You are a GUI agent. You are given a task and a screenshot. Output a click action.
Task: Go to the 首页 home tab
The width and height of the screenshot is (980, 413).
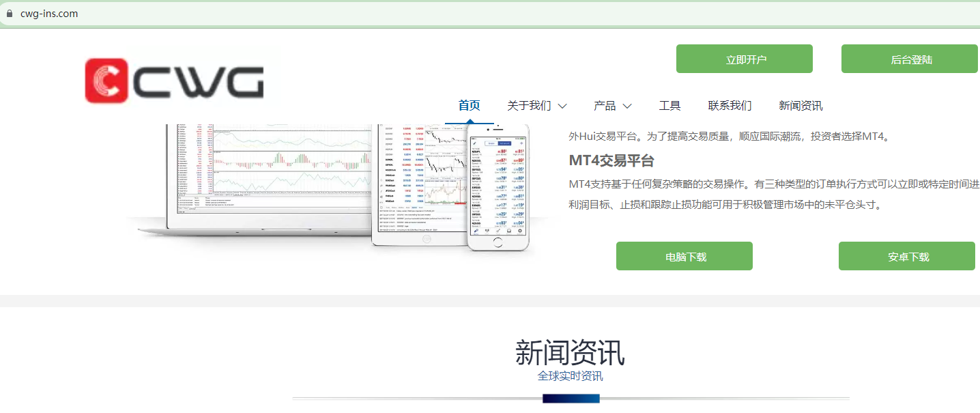point(470,105)
